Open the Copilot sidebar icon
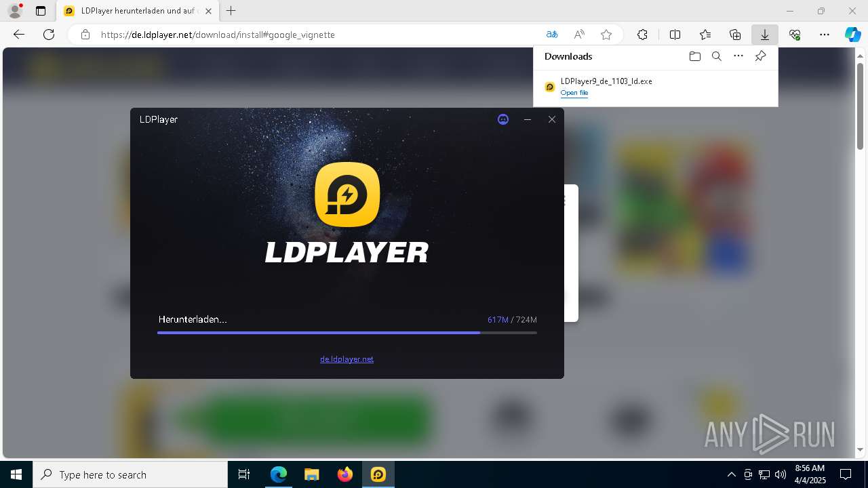 click(853, 35)
